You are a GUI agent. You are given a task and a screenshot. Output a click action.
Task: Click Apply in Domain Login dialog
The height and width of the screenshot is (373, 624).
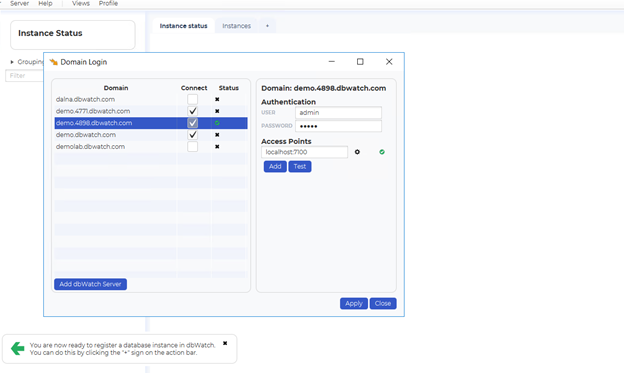[354, 303]
